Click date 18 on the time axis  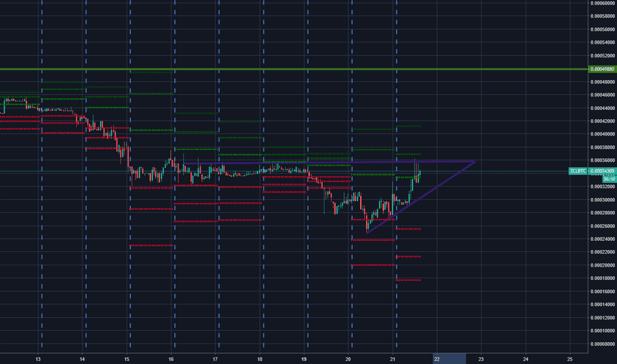pos(260,359)
